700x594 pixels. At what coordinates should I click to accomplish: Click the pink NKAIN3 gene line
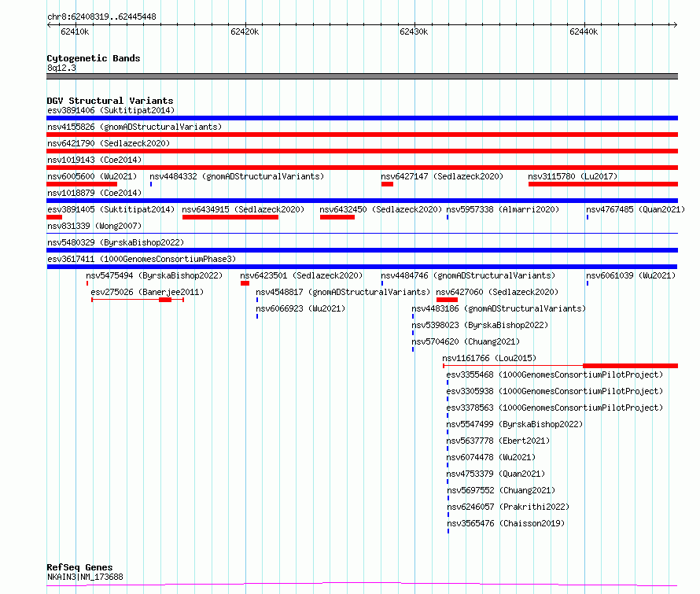pyautogui.click(x=362, y=584)
